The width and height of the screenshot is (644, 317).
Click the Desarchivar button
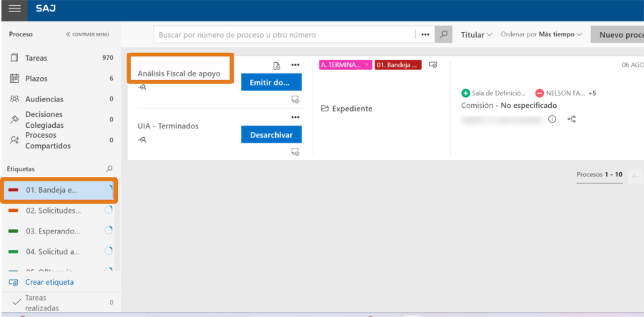(271, 134)
